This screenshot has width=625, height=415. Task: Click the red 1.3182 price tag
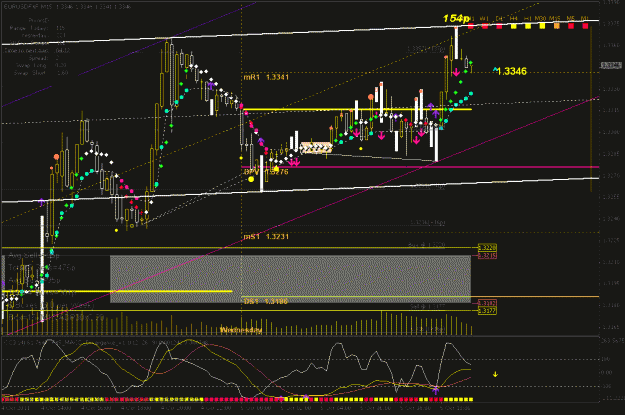point(487,303)
